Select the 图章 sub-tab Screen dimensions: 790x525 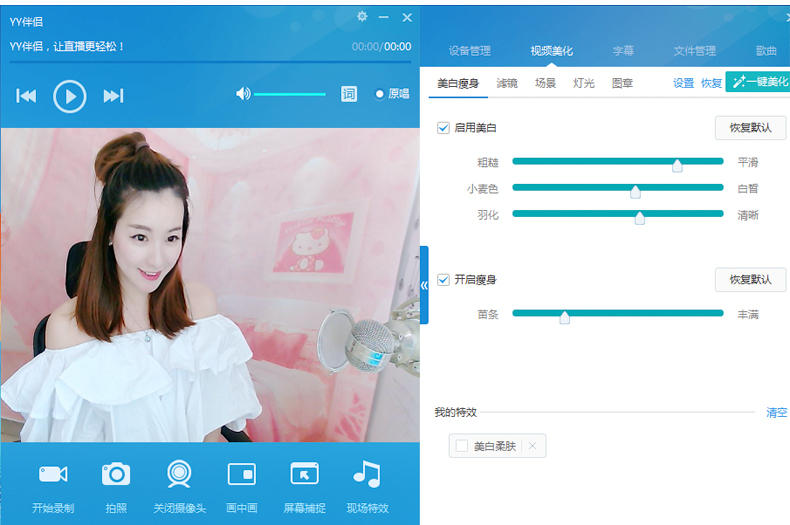click(622, 84)
